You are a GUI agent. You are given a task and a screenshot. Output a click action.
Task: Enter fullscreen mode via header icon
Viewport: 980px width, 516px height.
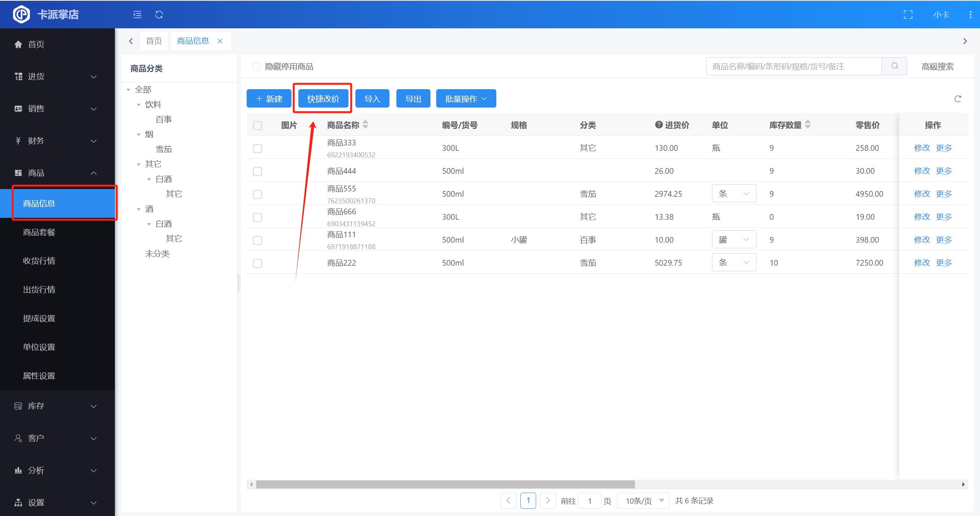click(x=908, y=15)
